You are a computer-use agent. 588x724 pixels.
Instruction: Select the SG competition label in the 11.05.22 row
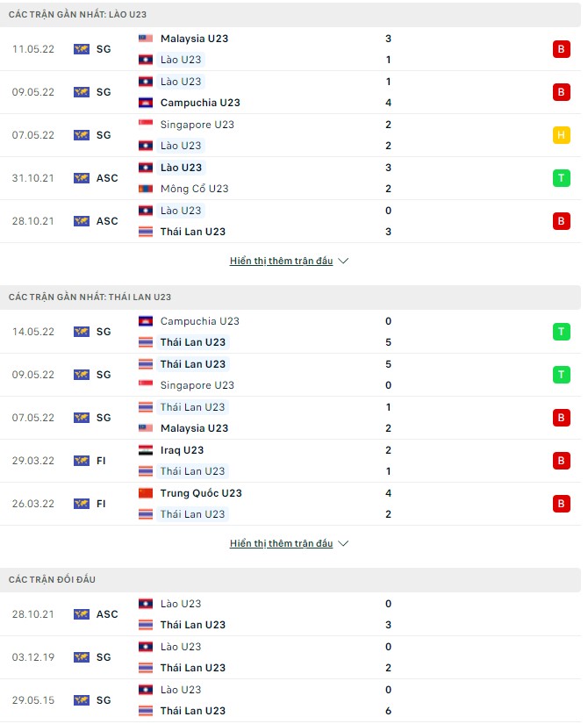[104, 49]
